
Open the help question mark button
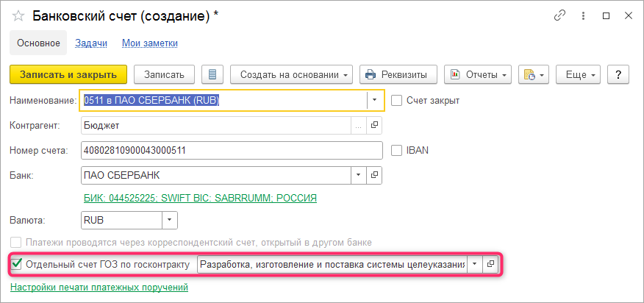coord(619,74)
